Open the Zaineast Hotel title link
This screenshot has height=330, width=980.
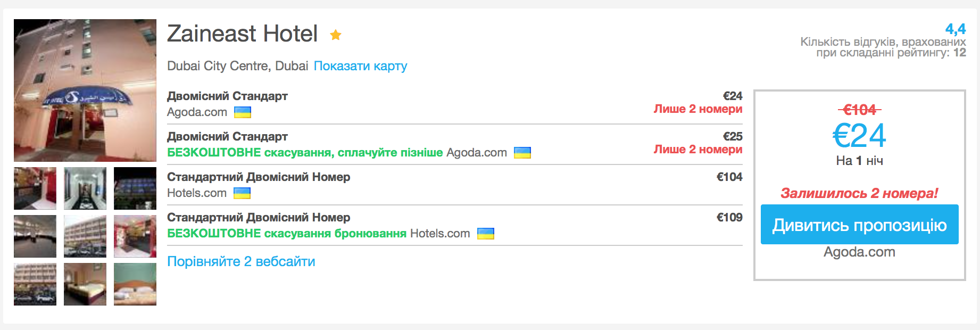coord(242,34)
